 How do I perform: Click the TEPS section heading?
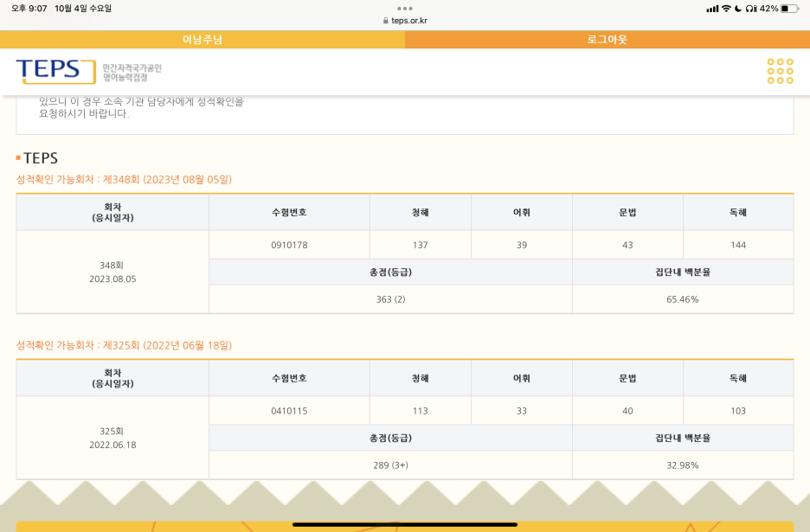(x=41, y=157)
